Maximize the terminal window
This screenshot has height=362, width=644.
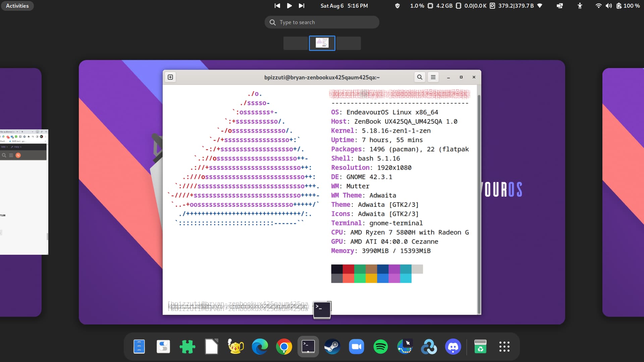point(461,77)
